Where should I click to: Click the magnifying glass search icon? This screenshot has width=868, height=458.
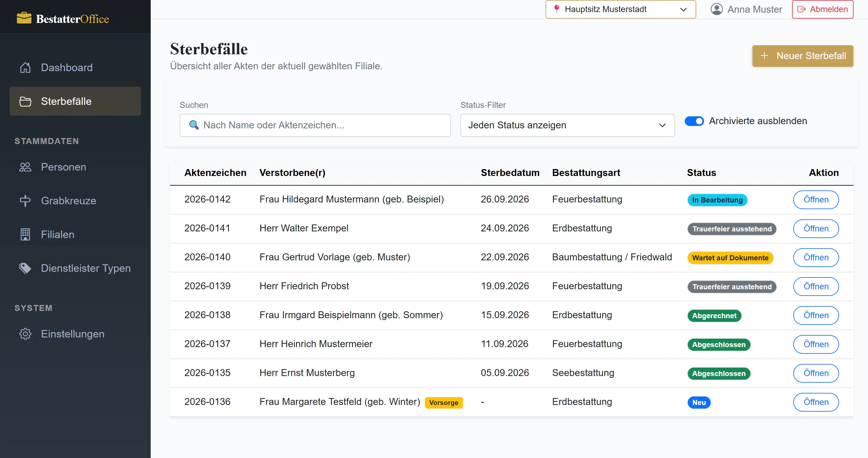pos(194,125)
